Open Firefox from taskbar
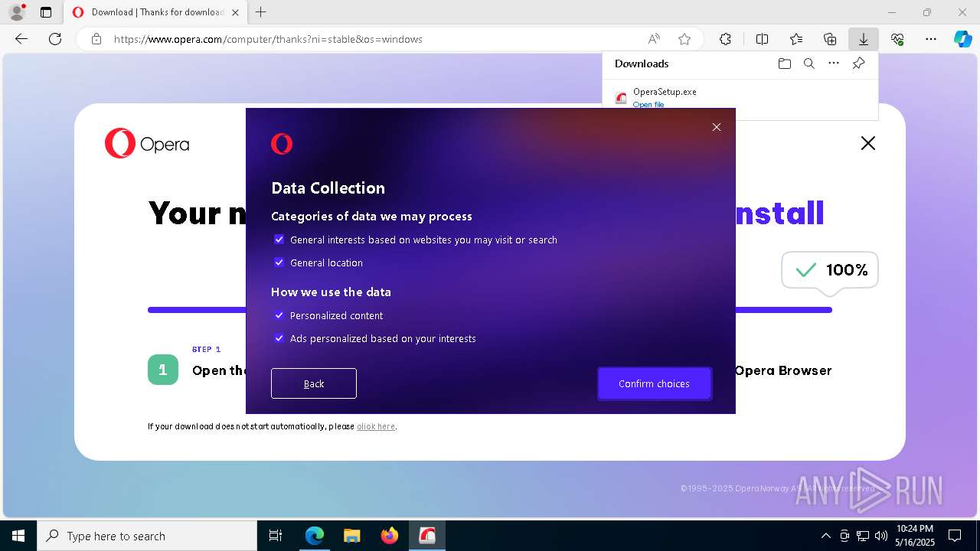Screen dimensions: 980x551 click(390, 536)
